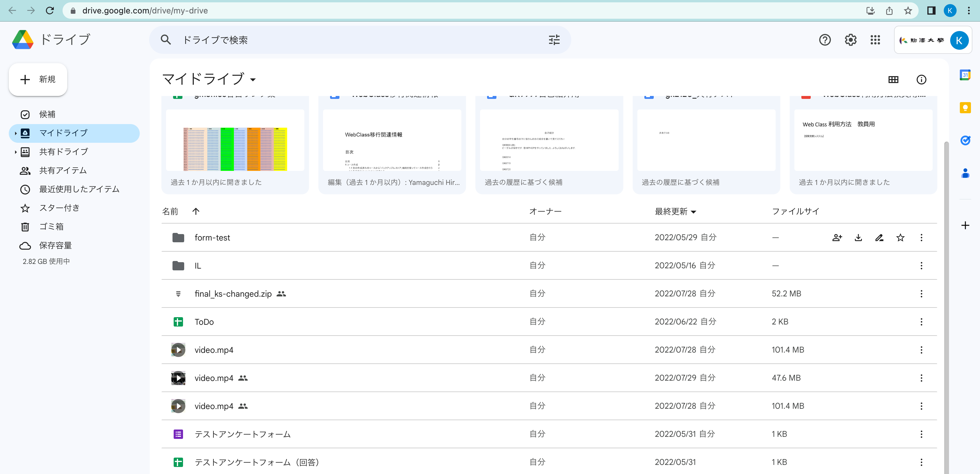Open 保存容量 in the sidebar
Viewport: 980px width, 474px height.
click(75, 245)
